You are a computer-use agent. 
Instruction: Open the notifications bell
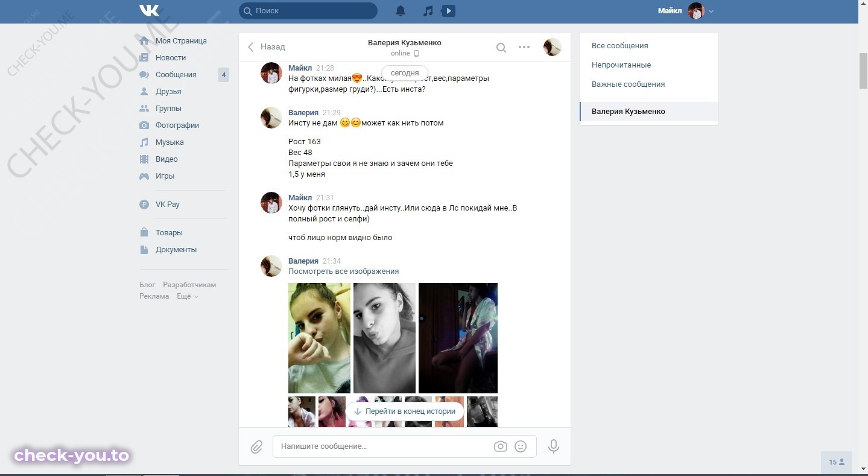401,11
